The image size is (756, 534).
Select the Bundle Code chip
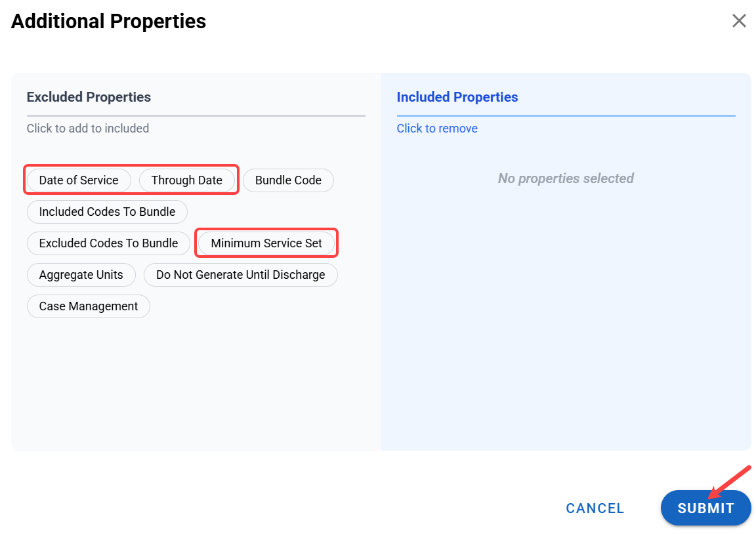click(x=288, y=180)
